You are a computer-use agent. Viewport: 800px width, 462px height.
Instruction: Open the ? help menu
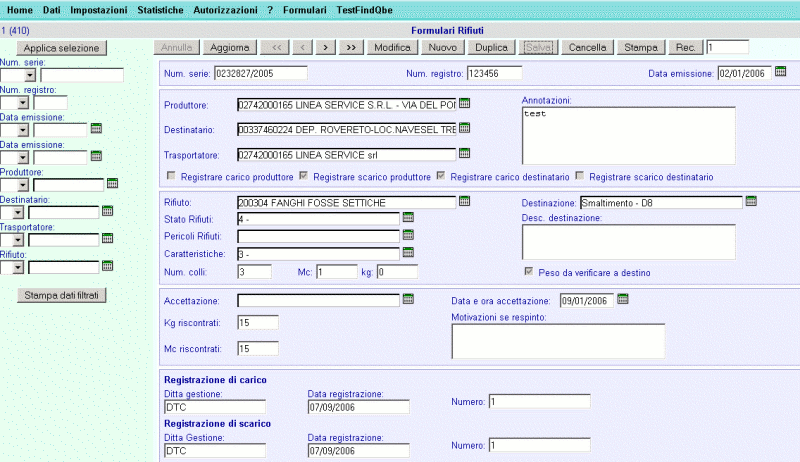tap(270, 10)
